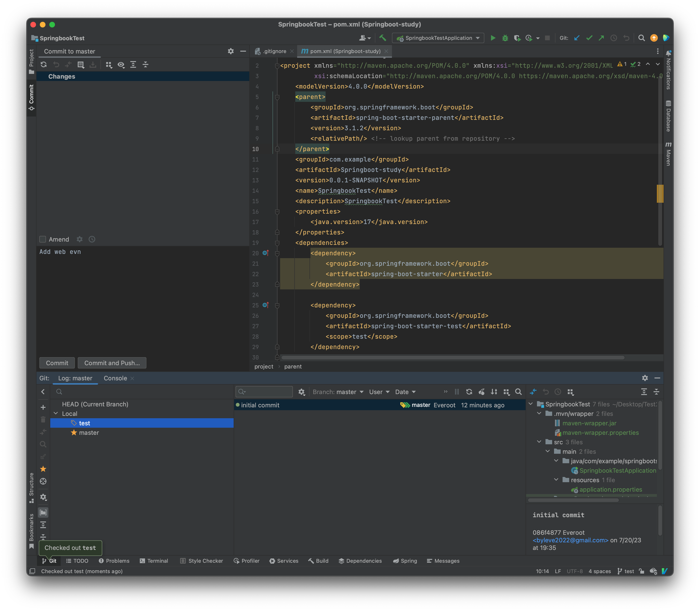Open Search Everywhere magnifier icon
Image resolution: width=700 pixels, height=611 pixels.
(x=641, y=38)
